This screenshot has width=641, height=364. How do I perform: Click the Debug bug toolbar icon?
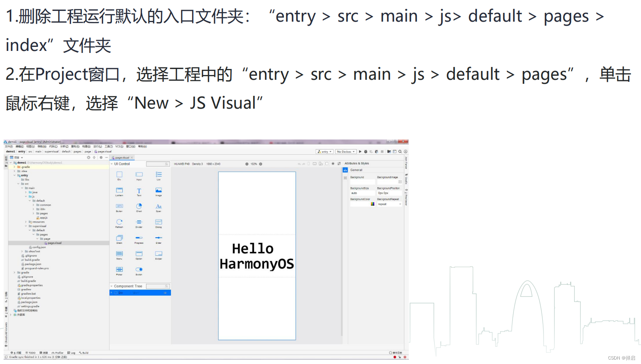coord(365,152)
